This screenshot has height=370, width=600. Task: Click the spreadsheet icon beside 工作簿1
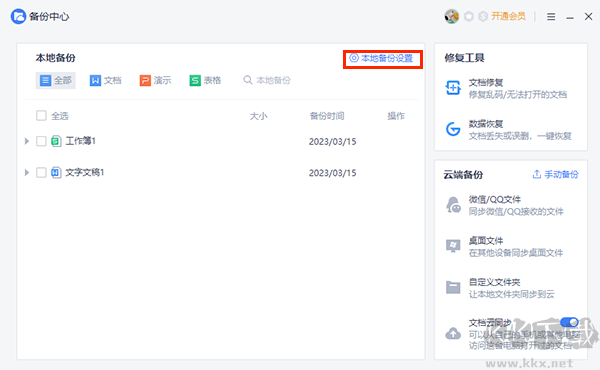[56, 141]
